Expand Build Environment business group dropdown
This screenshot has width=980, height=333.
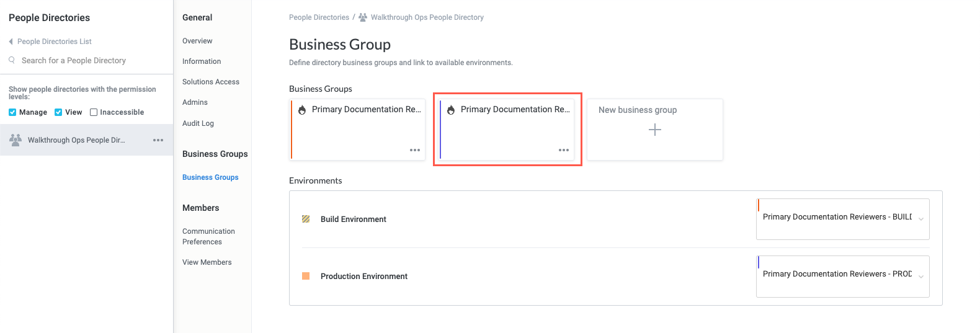pyautogui.click(x=921, y=219)
